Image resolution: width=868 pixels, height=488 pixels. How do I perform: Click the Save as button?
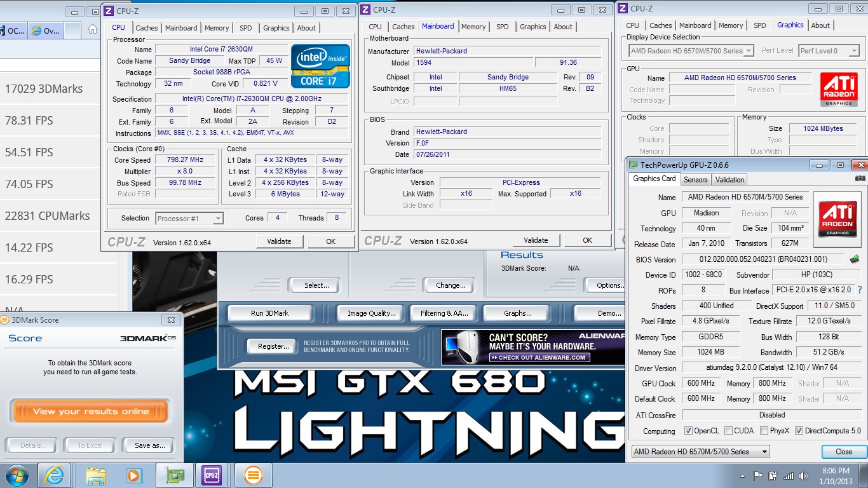click(x=149, y=445)
